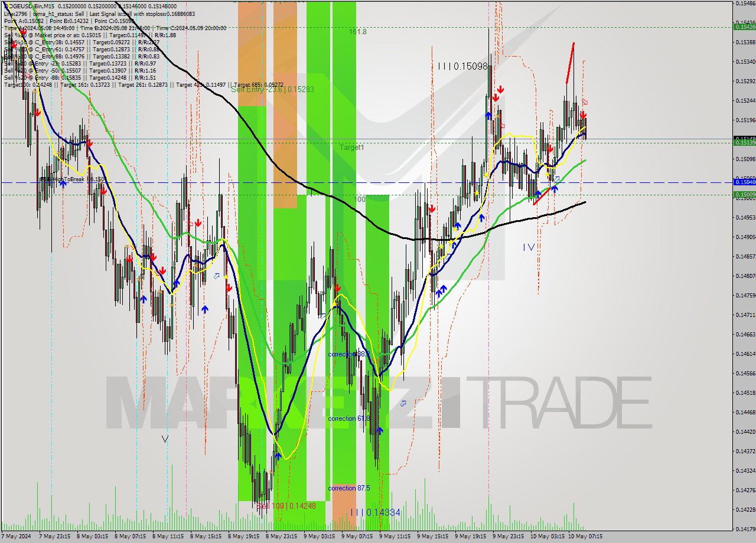
Task: Click the 0.14420 price axis label
Action: click(x=745, y=431)
